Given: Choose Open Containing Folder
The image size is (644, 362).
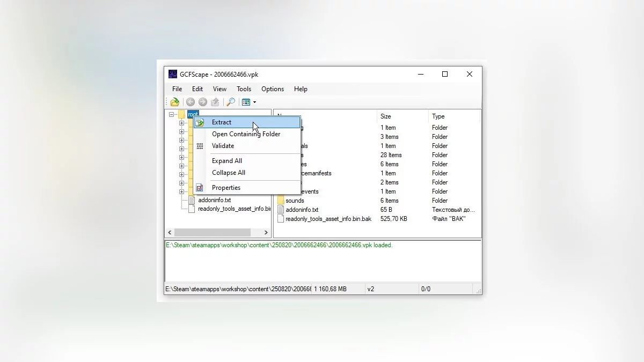Looking at the screenshot, I should click(x=247, y=134).
